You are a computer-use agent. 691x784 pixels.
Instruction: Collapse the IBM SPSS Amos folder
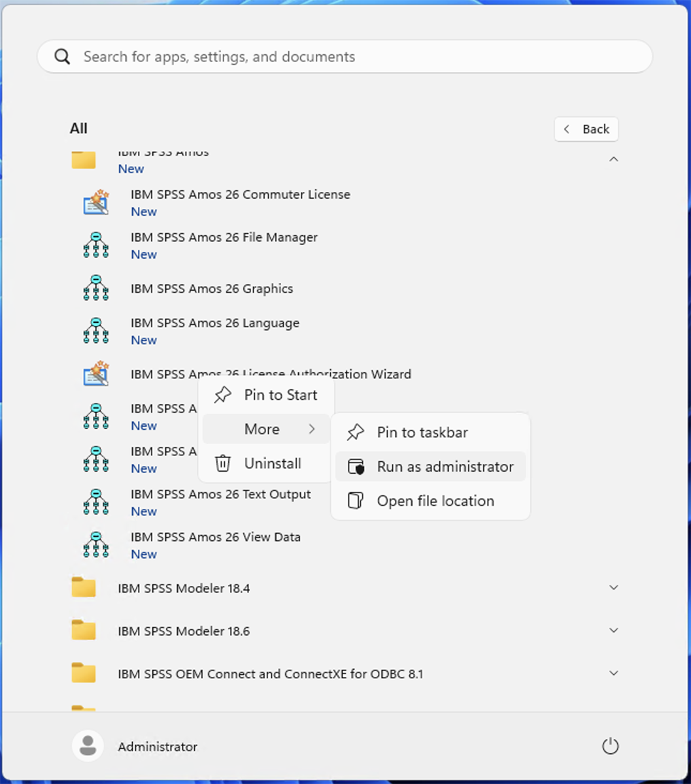[613, 159]
